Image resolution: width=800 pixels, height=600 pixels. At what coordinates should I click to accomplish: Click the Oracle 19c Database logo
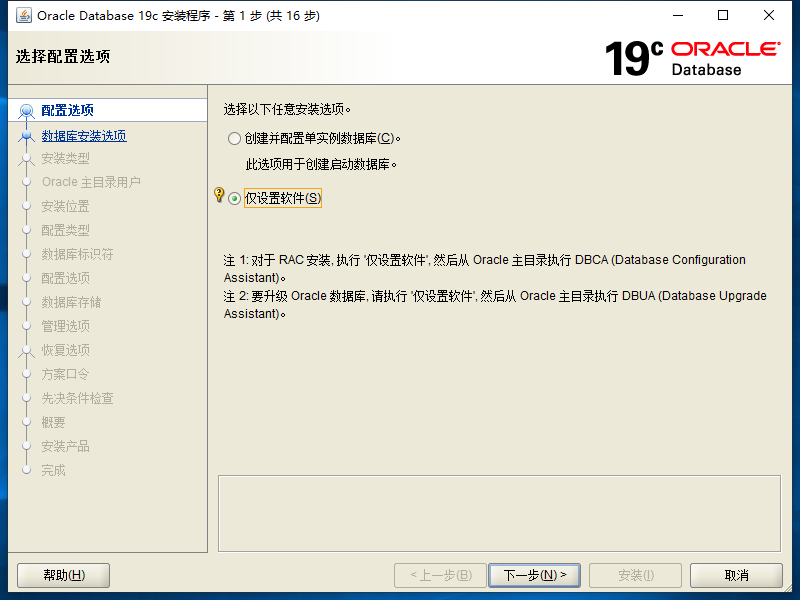pyautogui.click(x=692, y=58)
